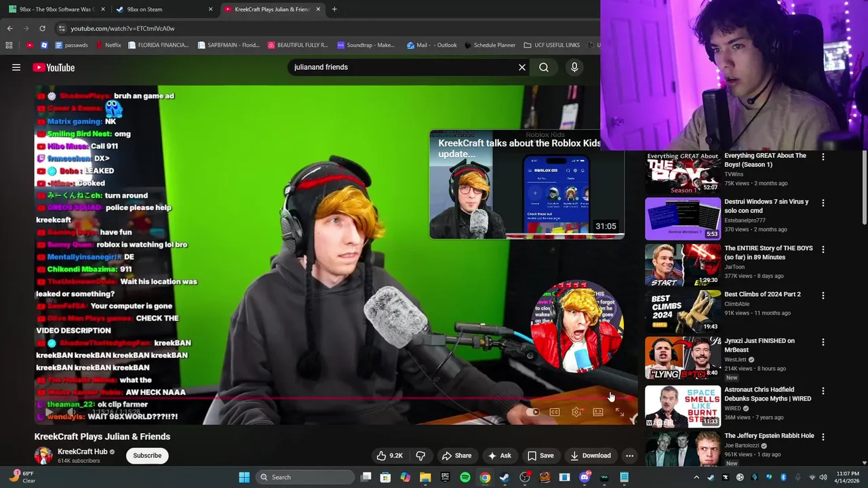Viewport: 868px width, 488px height.
Task: Share the video
Action: pyautogui.click(x=456, y=455)
